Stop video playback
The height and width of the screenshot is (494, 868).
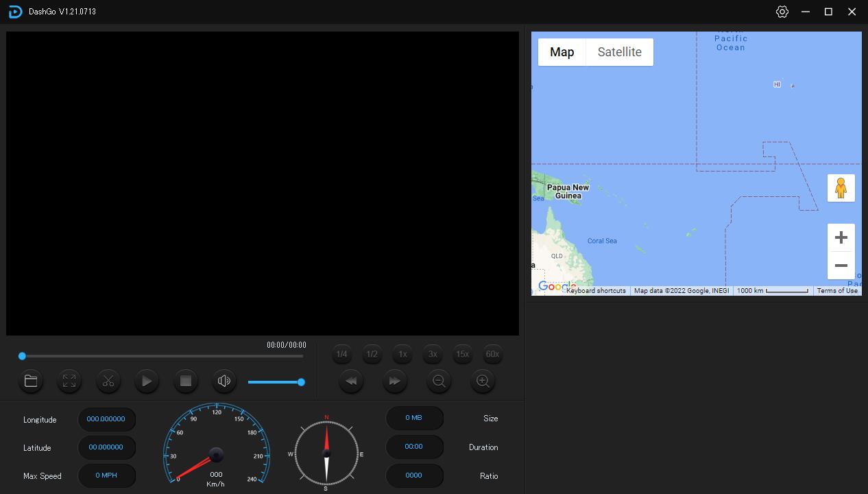click(185, 381)
